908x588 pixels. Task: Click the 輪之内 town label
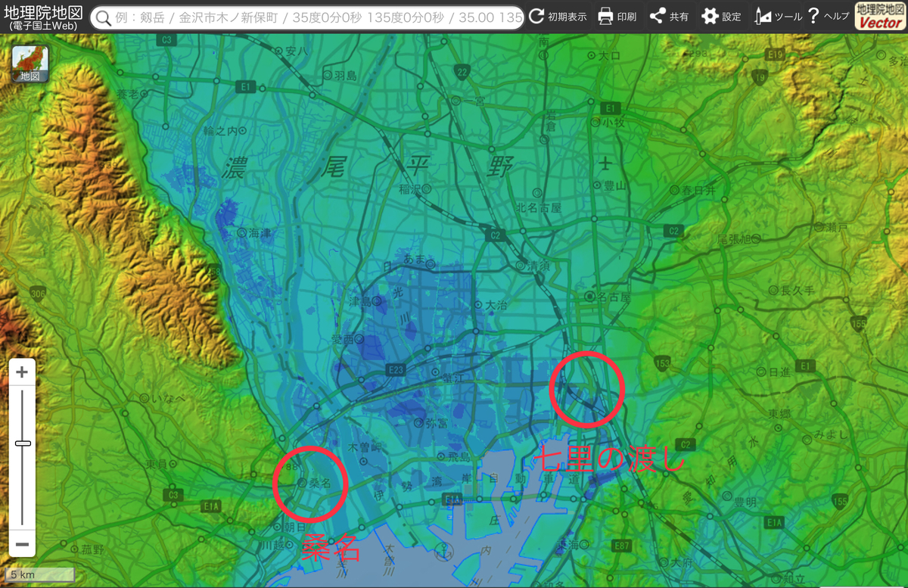220,130
